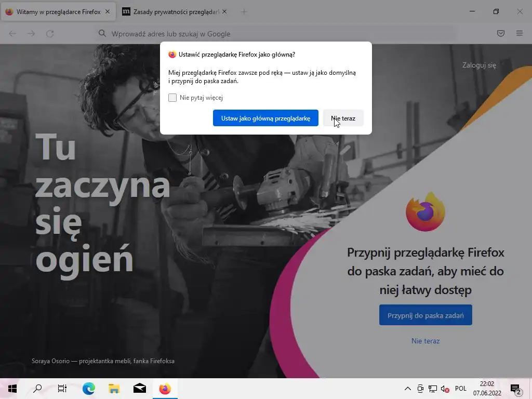Close the Witamy w przeglądarce Firefox tab
Image resolution: width=532 pixels, height=399 pixels.
(x=108, y=11)
